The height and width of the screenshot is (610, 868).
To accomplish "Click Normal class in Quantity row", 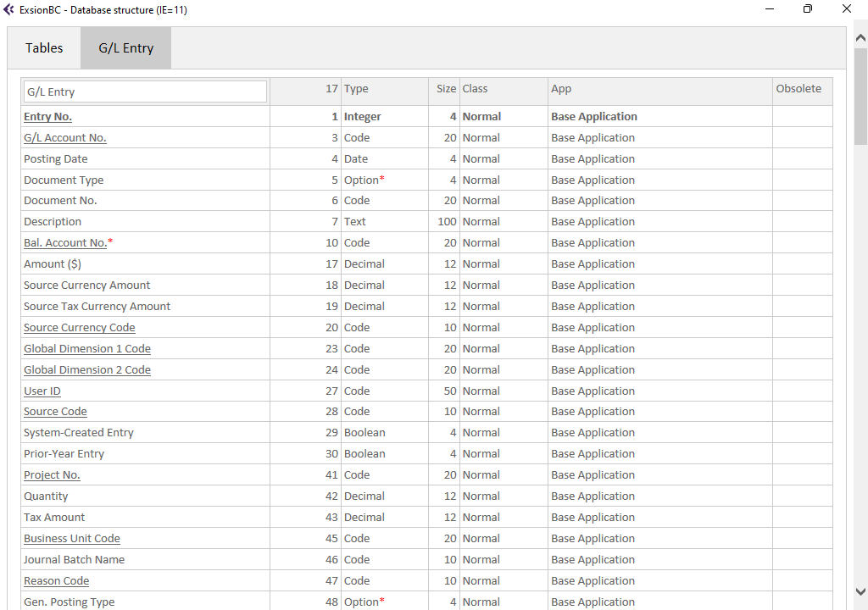I will 481,496.
